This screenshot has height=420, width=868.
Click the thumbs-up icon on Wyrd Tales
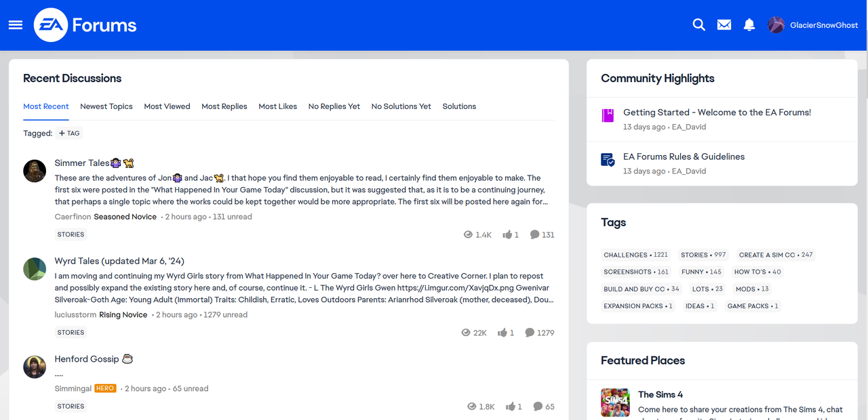coord(502,333)
